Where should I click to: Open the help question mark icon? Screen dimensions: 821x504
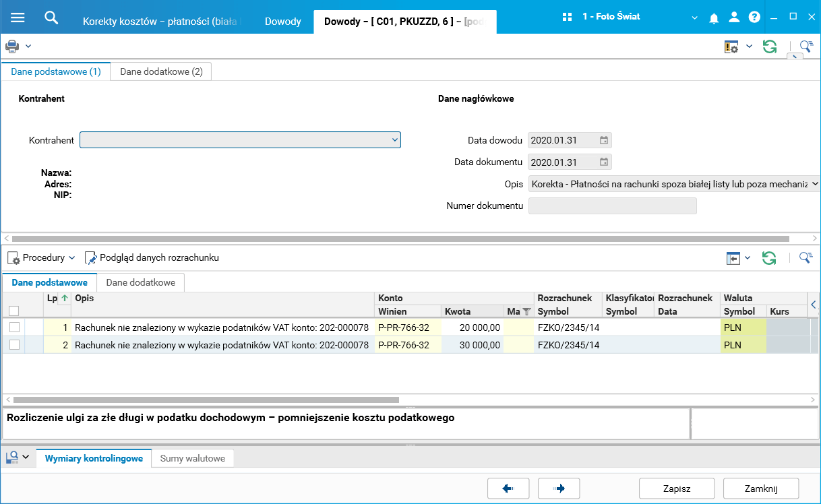pos(754,18)
